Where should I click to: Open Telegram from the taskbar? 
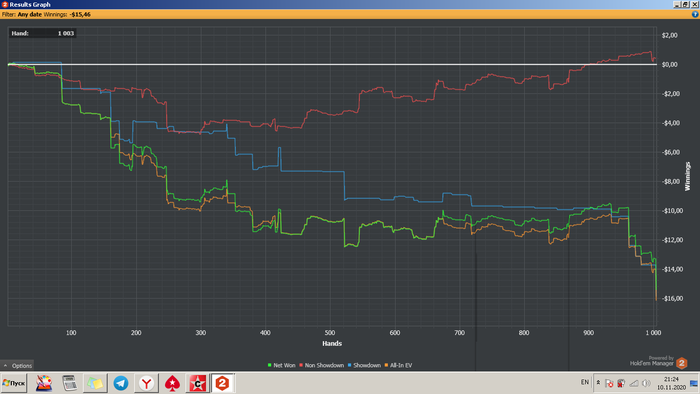click(x=121, y=383)
